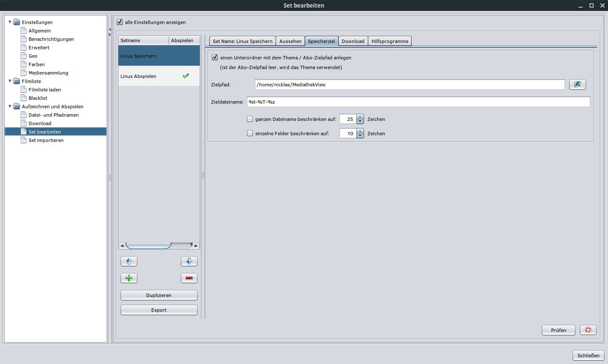Click the blue move-set-down arrow button
This screenshot has height=364, width=608.
click(x=189, y=261)
